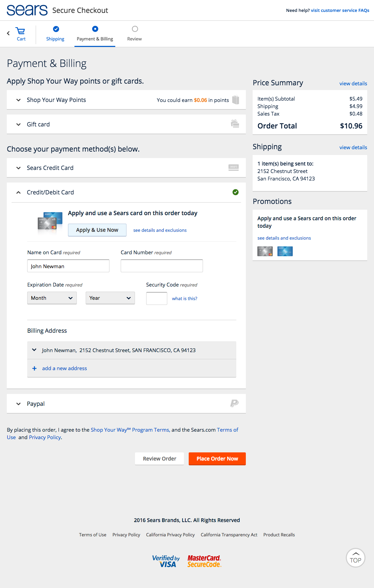Image resolution: width=374 pixels, height=588 pixels.
Task: Click the Card Number input field
Action: [162, 266]
